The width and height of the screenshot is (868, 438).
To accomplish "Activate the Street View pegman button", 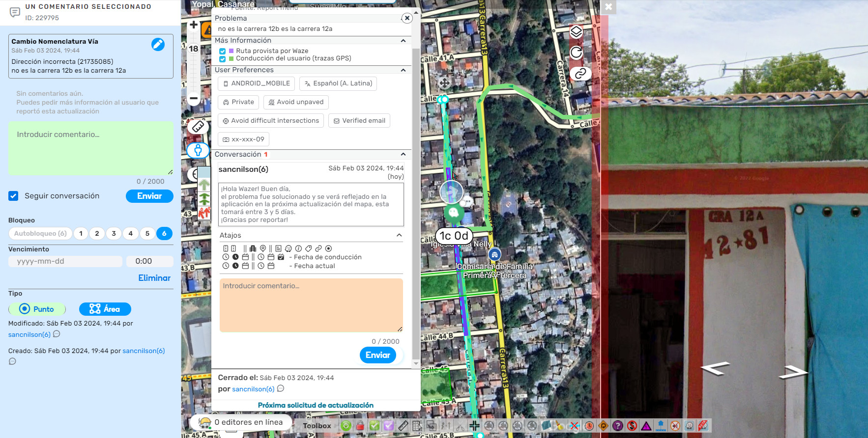I will 198,150.
